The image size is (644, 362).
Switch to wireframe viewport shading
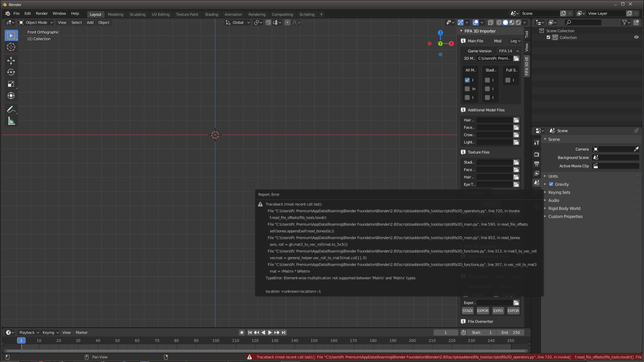pos(499,22)
